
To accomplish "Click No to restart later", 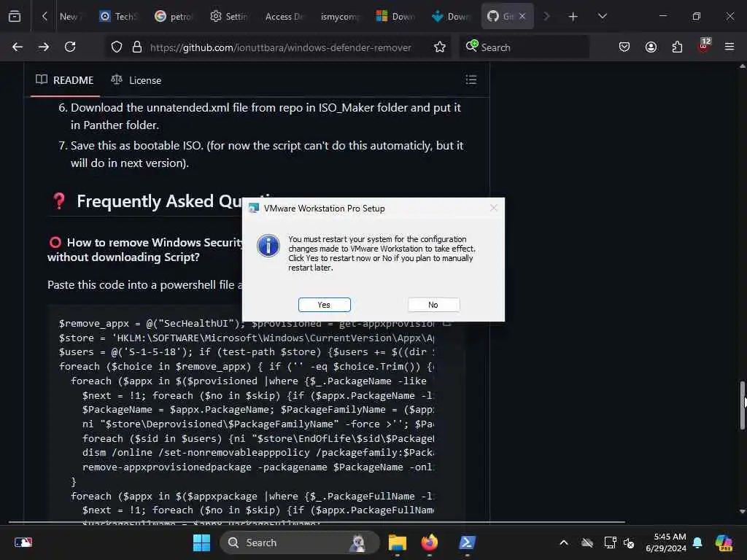I will pos(433,305).
